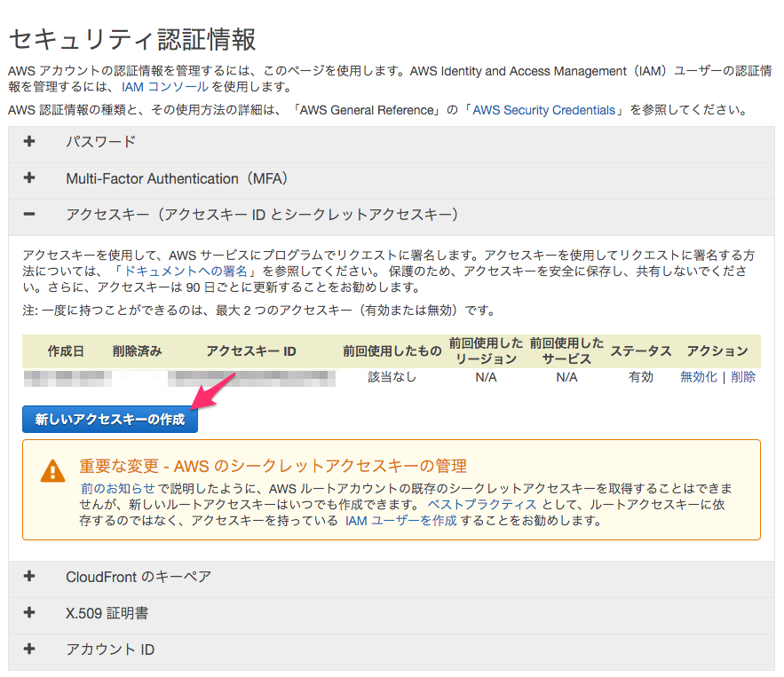Image resolution: width=784 pixels, height=677 pixels.
Task: Click the plus icon next to Multi-Factor Authentication
Action: click(29, 178)
